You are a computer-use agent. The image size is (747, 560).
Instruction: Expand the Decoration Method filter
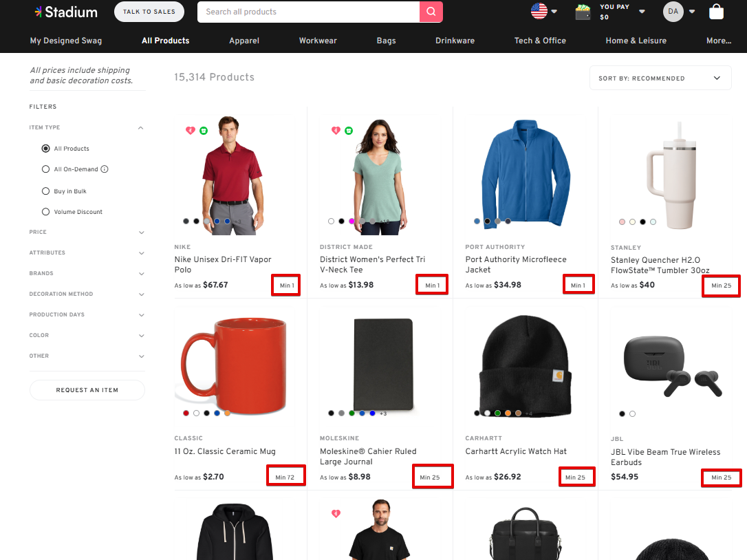(142, 294)
